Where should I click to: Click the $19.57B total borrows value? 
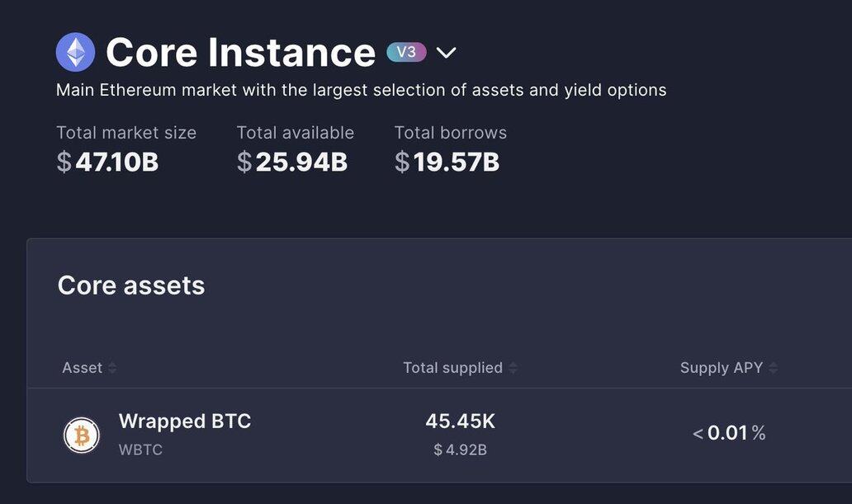pos(447,162)
